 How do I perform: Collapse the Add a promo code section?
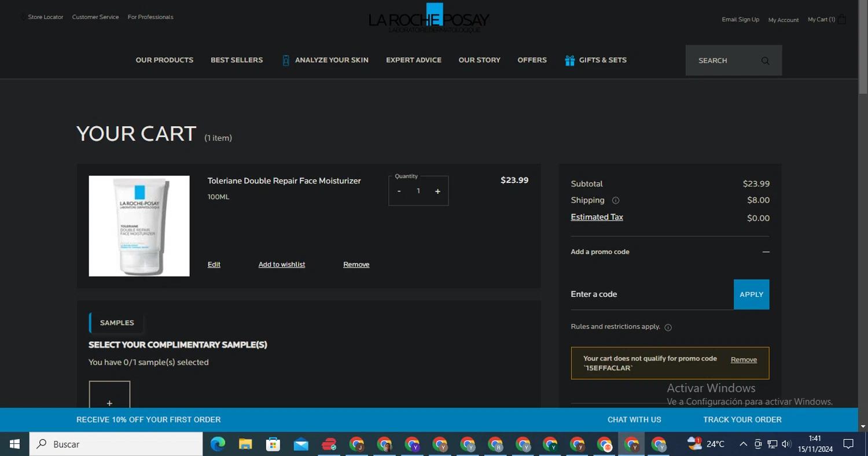pos(766,252)
